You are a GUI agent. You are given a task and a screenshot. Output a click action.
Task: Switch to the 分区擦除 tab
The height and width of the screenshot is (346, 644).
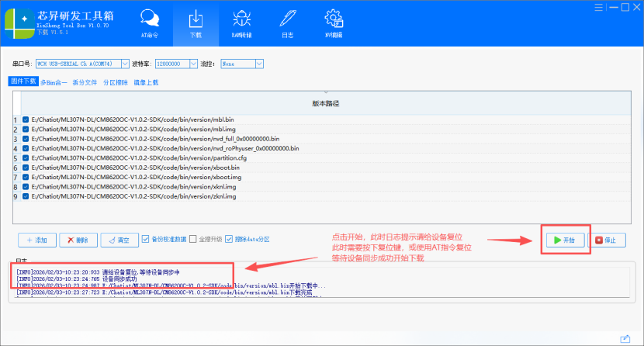[x=114, y=81]
